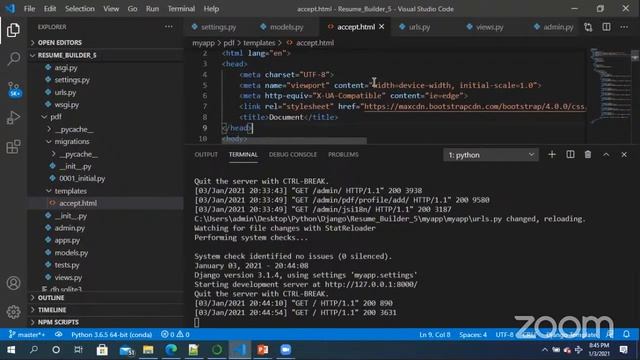Open Windows Start menu

pyautogui.click(x=11, y=350)
